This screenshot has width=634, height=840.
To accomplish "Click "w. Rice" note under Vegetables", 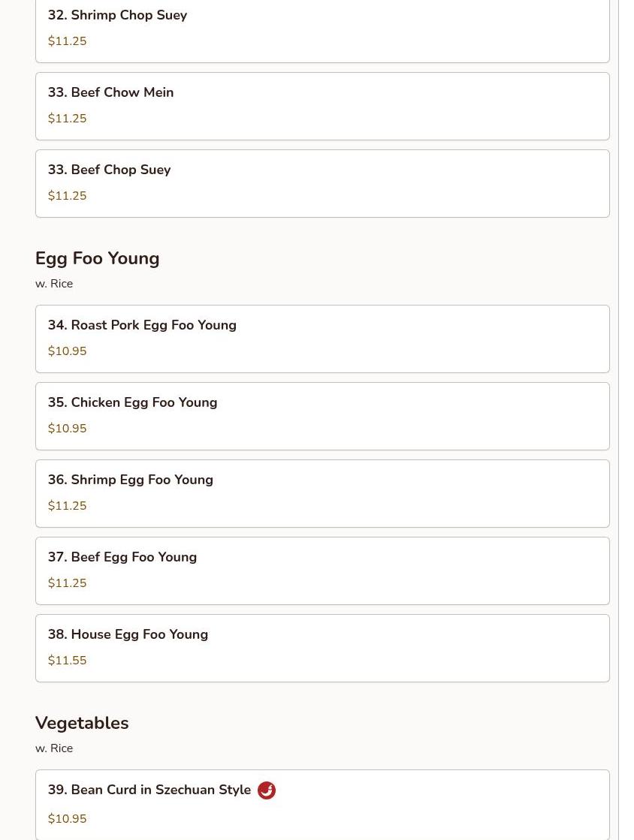I will [x=54, y=748].
